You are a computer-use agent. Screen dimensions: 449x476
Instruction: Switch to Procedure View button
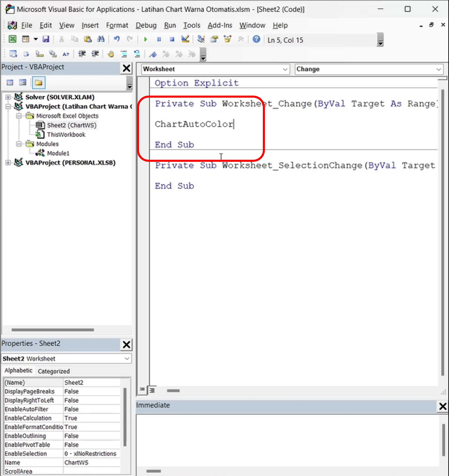[x=142, y=390]
